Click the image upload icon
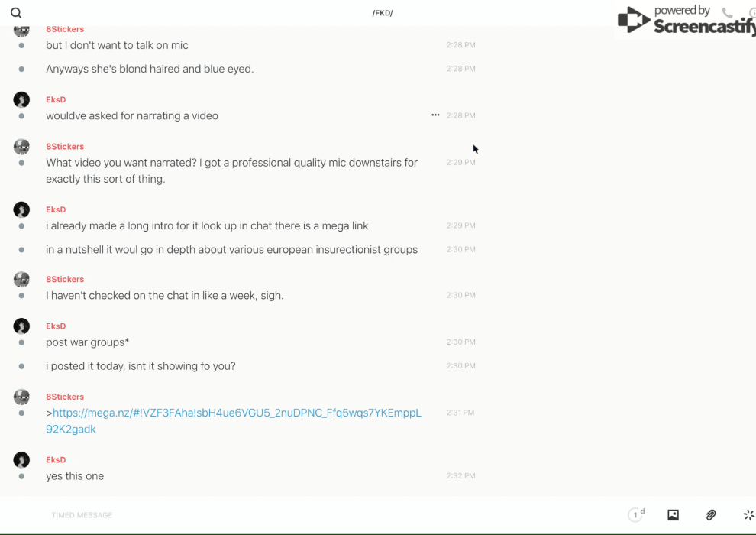The image size is (756, 535). [673, 515]
